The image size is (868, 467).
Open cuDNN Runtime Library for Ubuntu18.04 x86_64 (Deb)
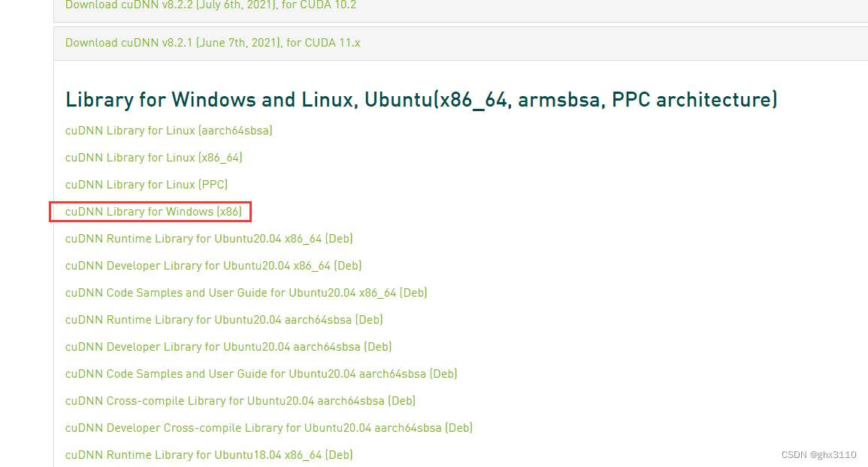[x=209, y=454]
